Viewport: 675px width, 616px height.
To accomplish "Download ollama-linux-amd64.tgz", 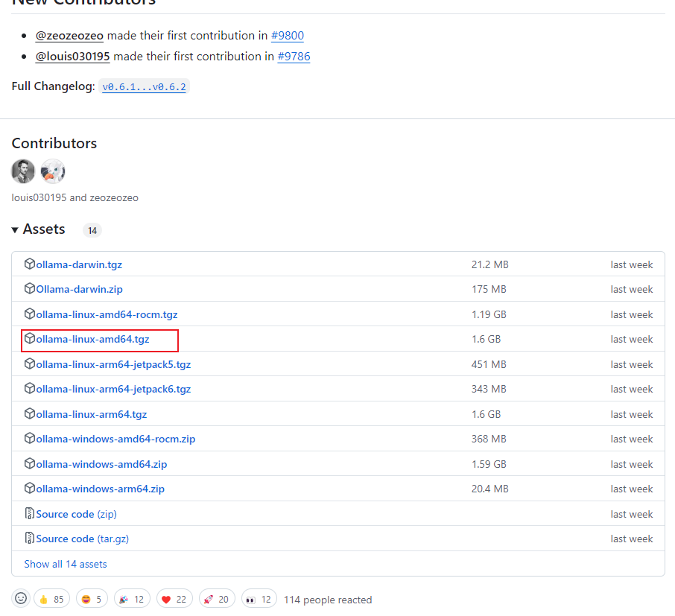I will [x=92, y=339].
